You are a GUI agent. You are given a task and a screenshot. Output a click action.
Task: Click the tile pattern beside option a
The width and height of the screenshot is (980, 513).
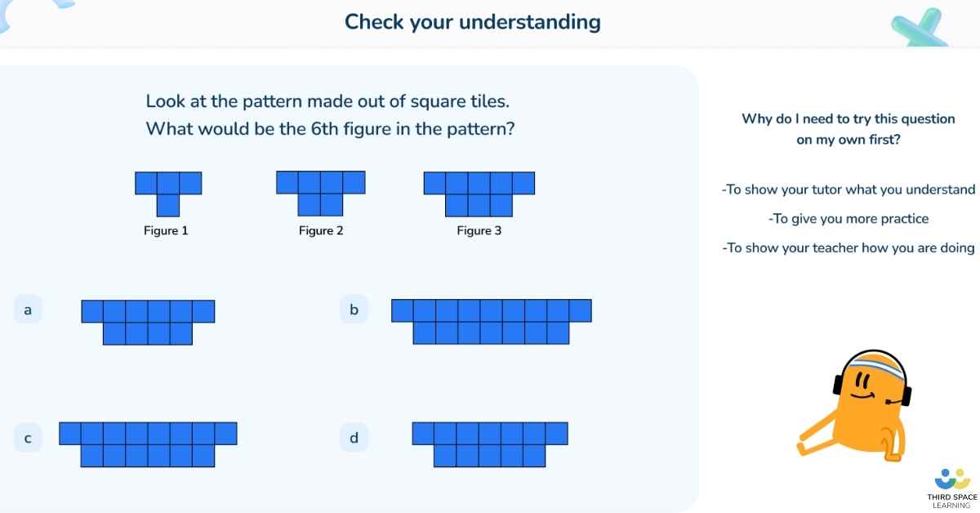pyautogui.click(x=148, y=322)
